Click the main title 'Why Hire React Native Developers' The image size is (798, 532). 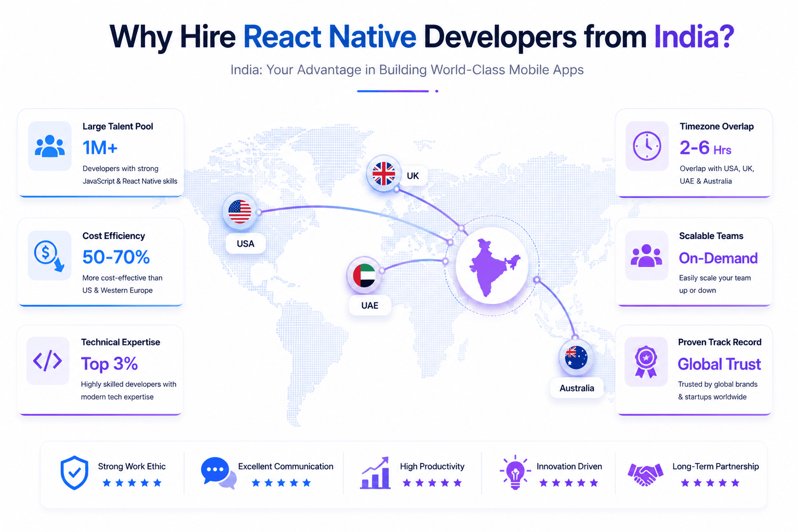click(x=343, y=37)
